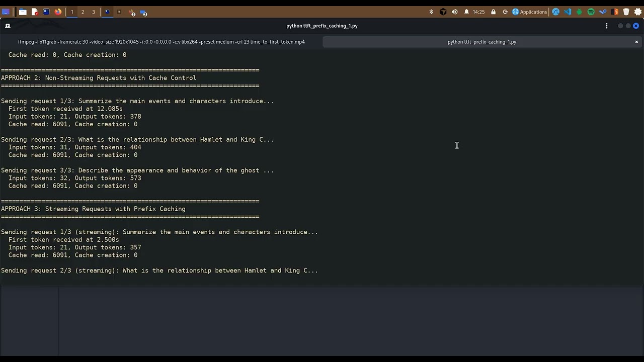This screenshot has height=362, width=644.
Task: Launch Visual Studio Code from panel
Action: click(568, 12)
